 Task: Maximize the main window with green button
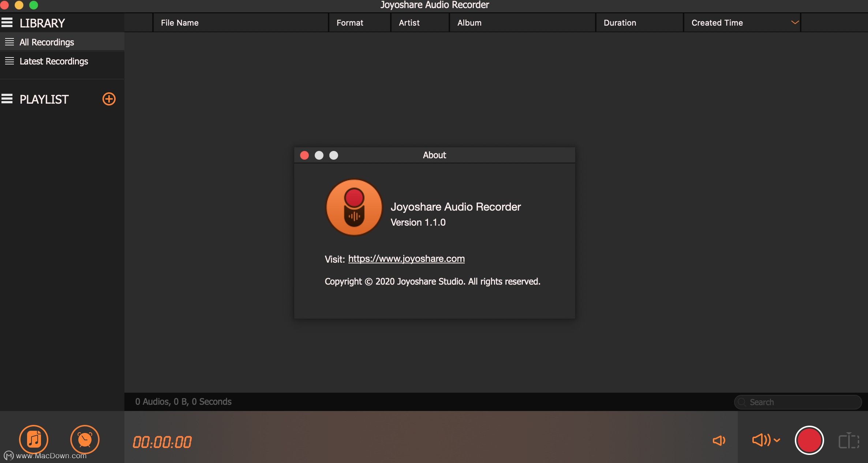coord(34,5)
